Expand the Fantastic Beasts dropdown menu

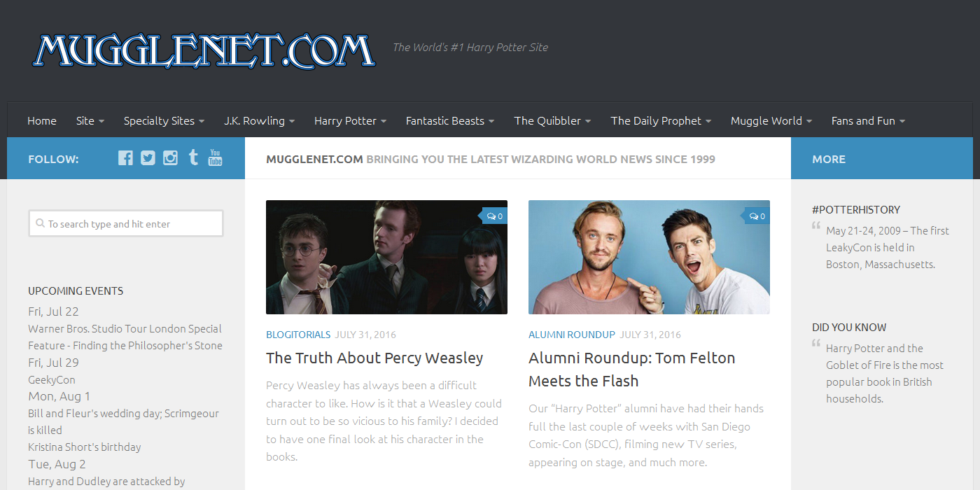[x=450, y=120]
